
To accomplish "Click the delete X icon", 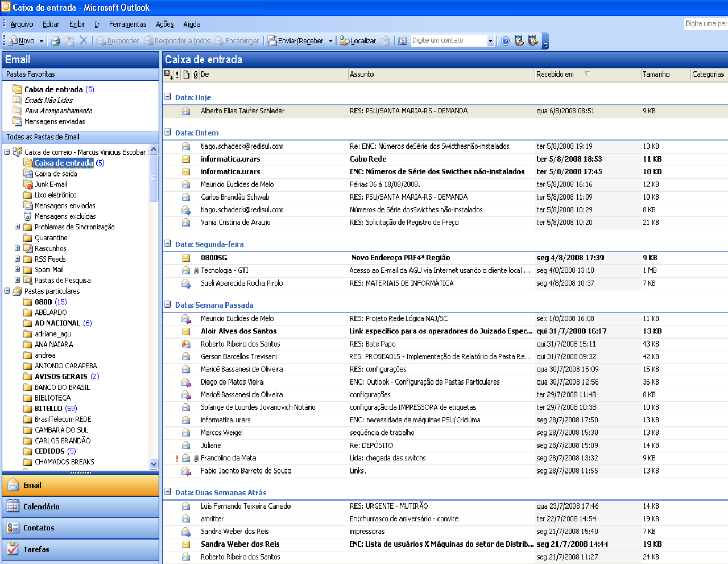I will [84, 40].
